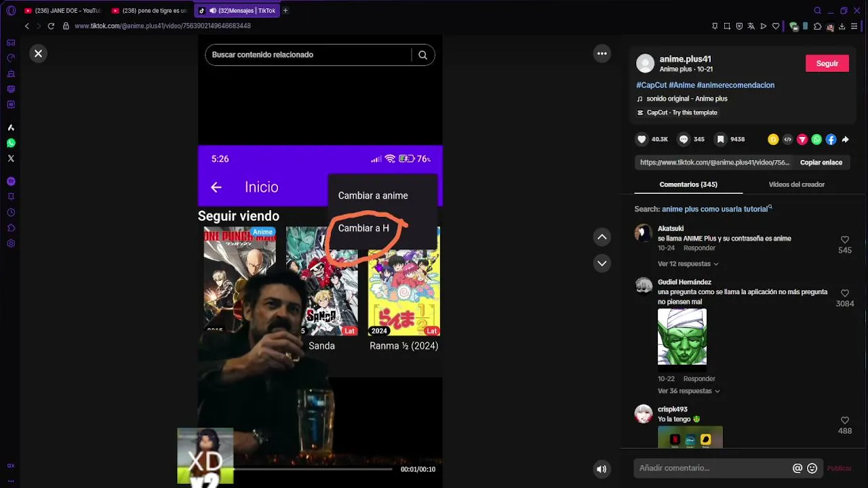Open X (Twitter) in the browser sidebar

[11, 159]
